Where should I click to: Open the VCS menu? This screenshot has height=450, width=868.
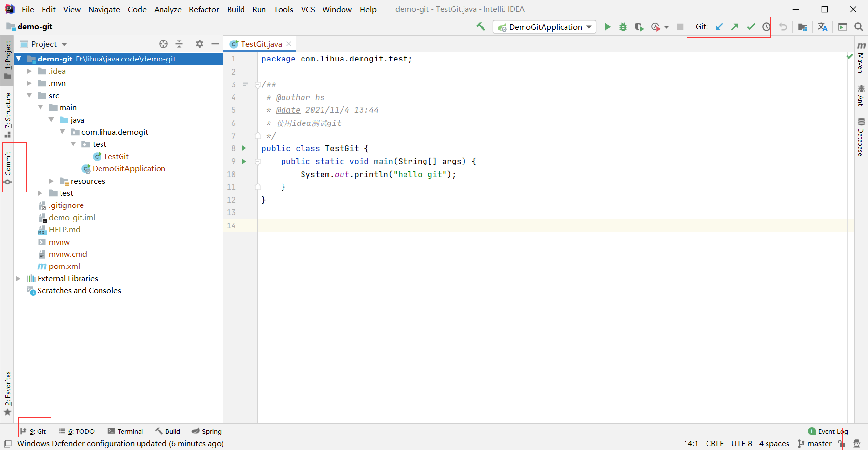308,9
